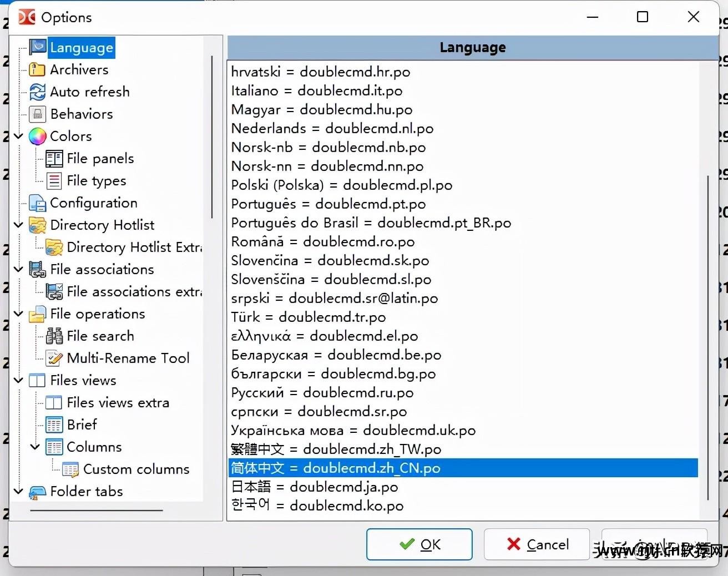
Task: Click the Columns view icon
Action: [x=54, y=447]
